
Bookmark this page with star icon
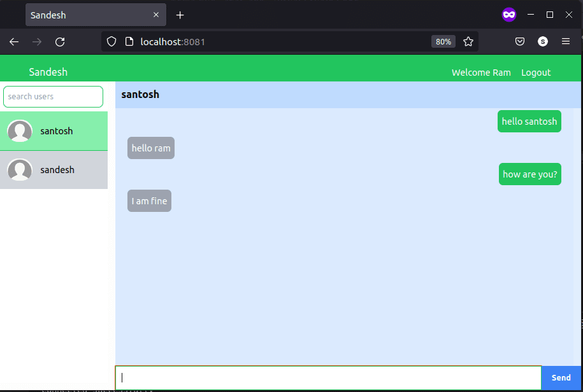point(468,41)
